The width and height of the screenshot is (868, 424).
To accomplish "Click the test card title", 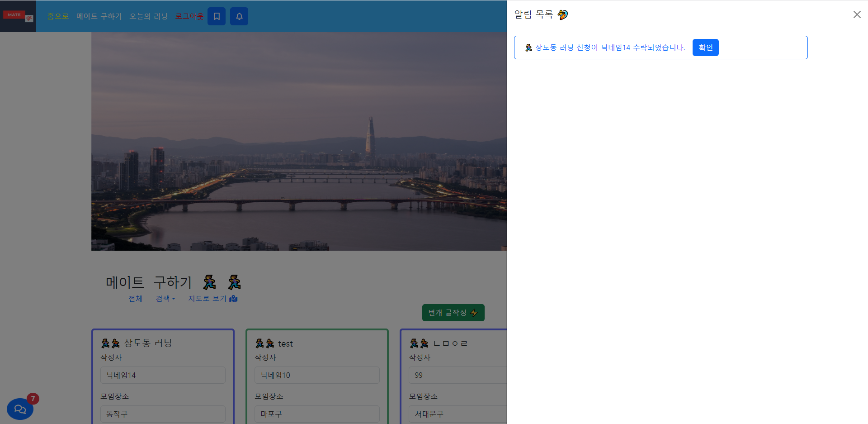I will coord(285,344).
